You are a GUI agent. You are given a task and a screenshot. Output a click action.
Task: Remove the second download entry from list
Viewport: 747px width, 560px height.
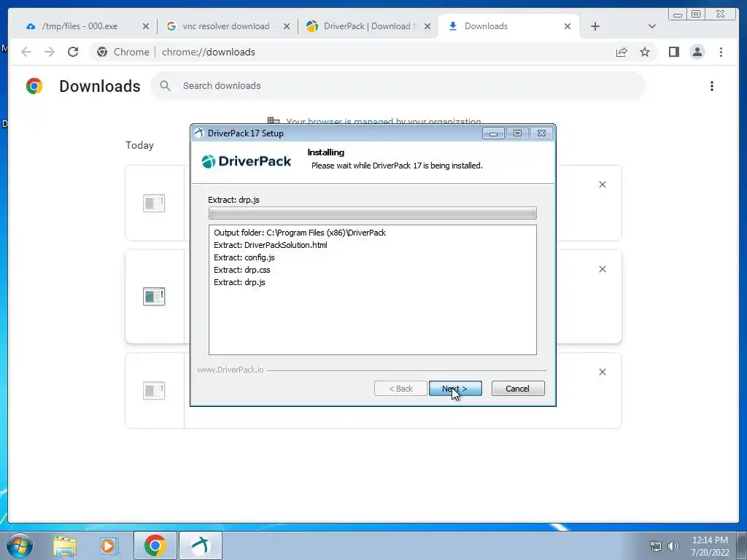tap(602, 269)
